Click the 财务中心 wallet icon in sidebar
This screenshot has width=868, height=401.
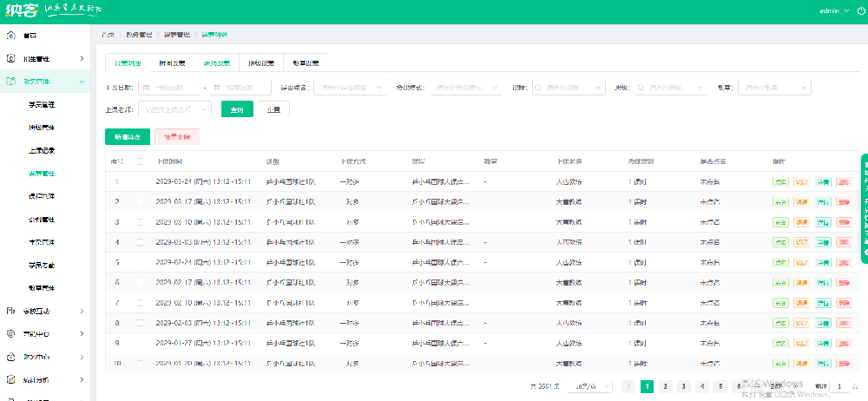[x=10, y=357]
